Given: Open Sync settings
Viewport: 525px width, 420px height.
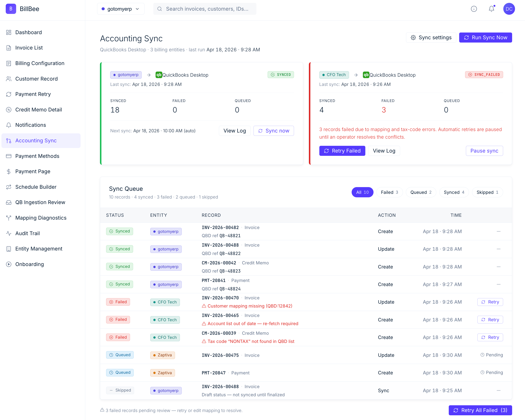Looking at the screenshot, I should coord(431,37).
